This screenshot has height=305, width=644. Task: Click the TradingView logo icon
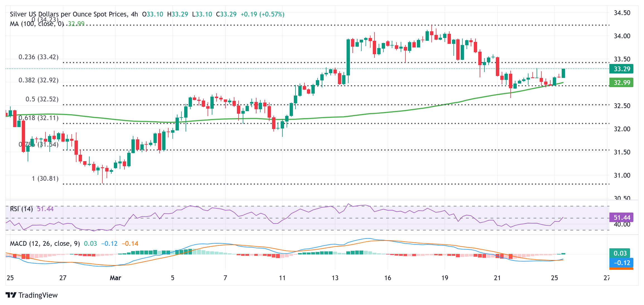point(11,295)
